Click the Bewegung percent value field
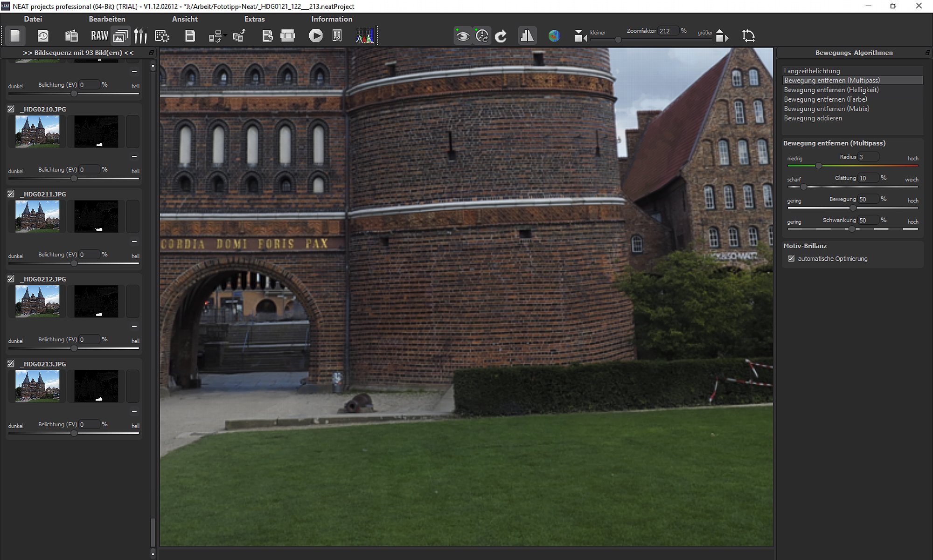Screen dimensions: 933x560 coord(868,199)
